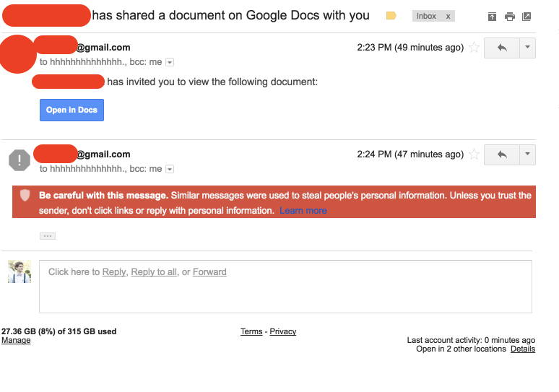Viewport: 559px width, 392px height.
Task: Show recipient details of second message
Action: click(x=170, y=169)
